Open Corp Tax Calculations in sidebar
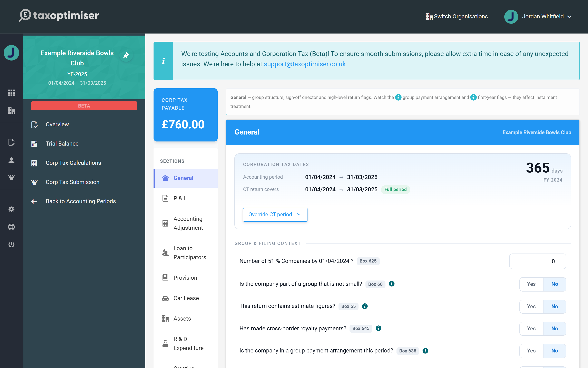Image resolution: width=588 pixels, height=368 pixels. [x=84, y=163]
